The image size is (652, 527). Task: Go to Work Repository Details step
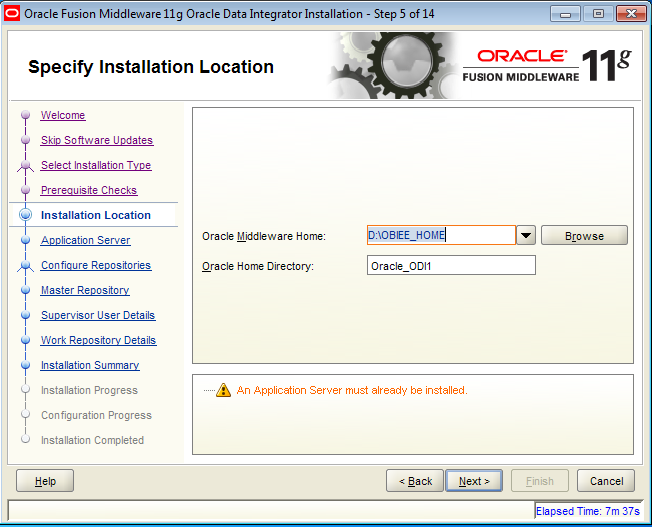click(x=99, y=340)
